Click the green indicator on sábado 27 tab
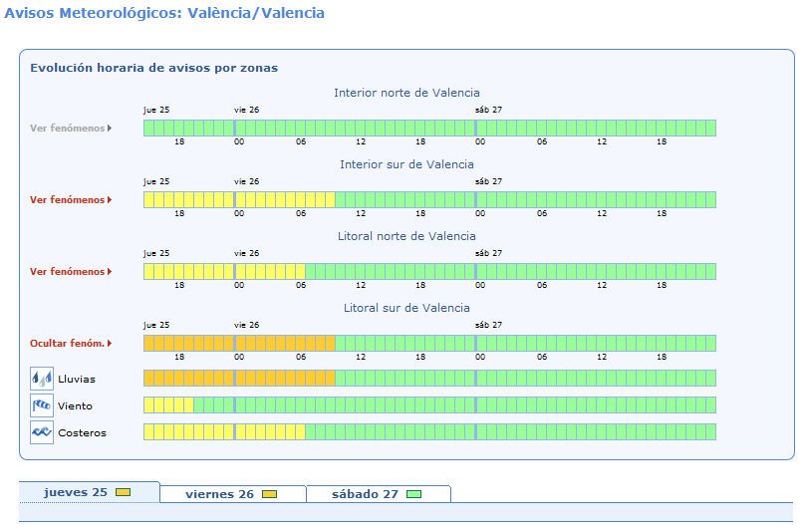This screenshot has height=532, width=802. (x=413, y=494)
